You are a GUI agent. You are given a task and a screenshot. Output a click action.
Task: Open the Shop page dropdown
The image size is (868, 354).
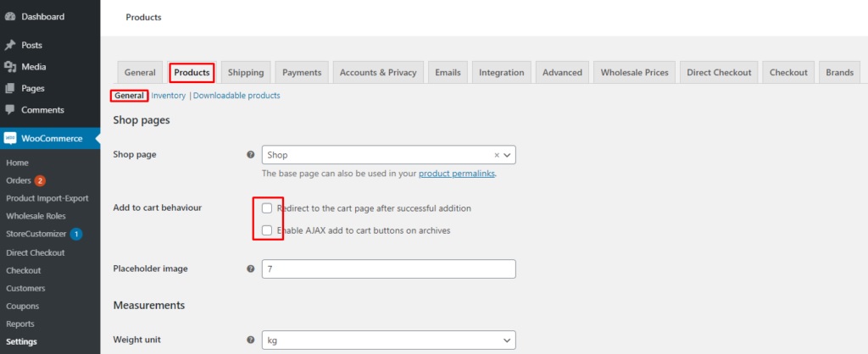point(388,155)
